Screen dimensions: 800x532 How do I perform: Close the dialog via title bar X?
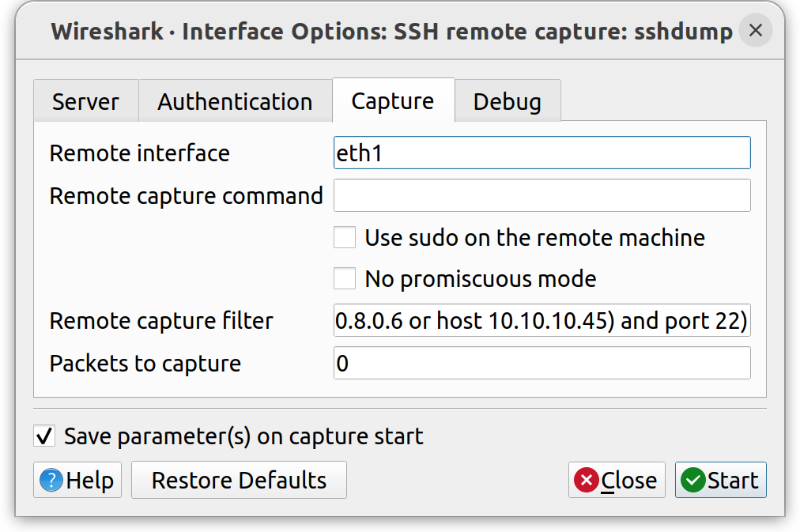coord(756,31)
